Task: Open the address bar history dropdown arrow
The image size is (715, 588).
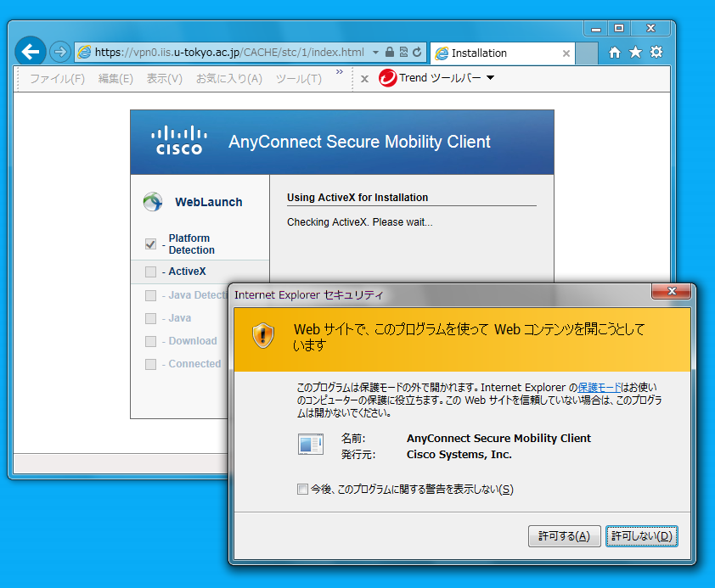Action: click(x=375, y=53)
